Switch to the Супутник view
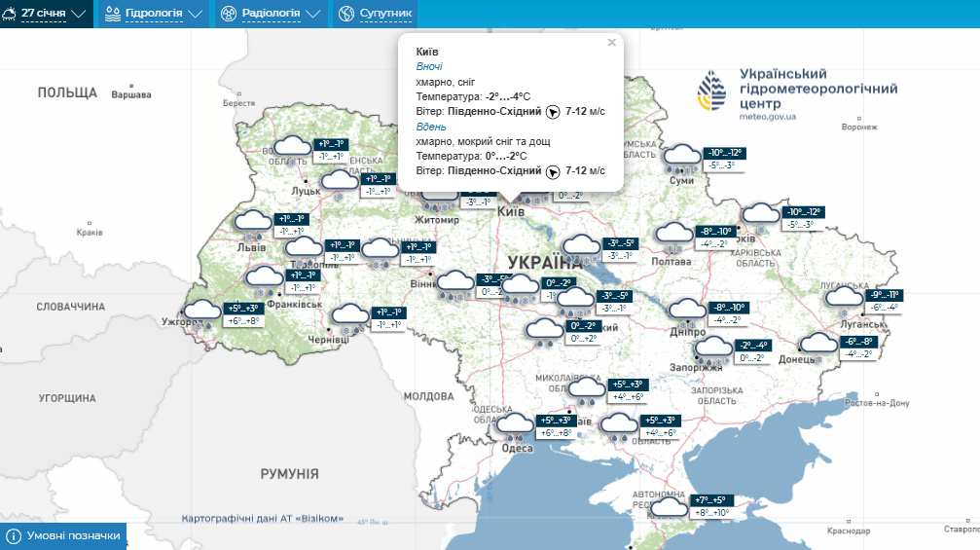The image size is (980, 550). point(375,14)
